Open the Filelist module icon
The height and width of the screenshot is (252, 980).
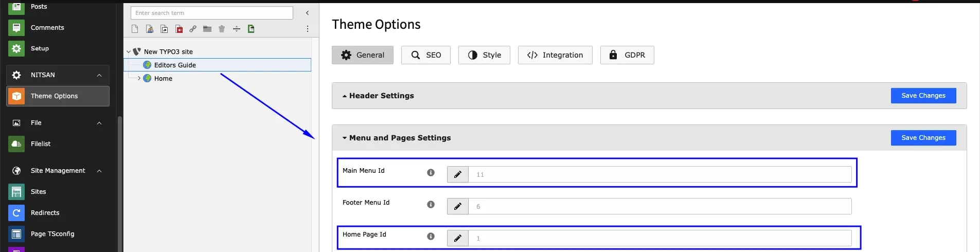tap(16, 144)
